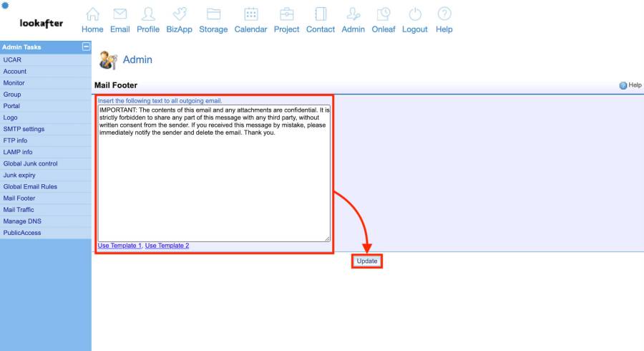This screenshot has width=644, height=351.
Task: Open the Home icon in top navigation
Action: pos(92,14)
